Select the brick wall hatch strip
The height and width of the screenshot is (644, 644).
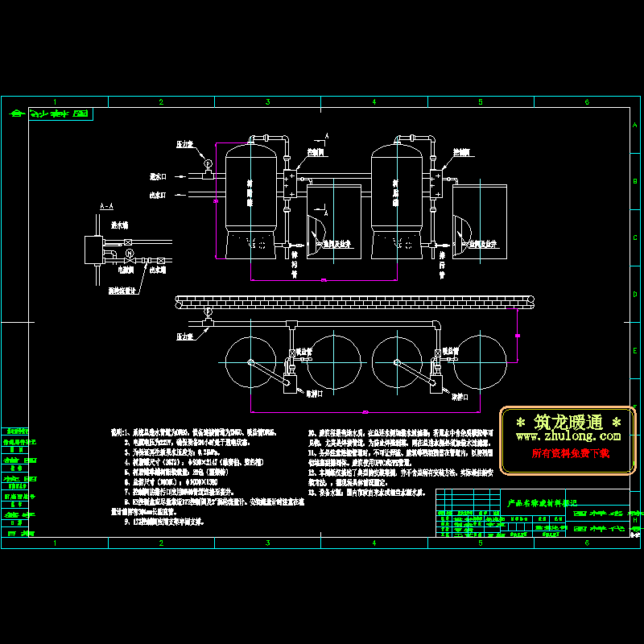[354, 300]
